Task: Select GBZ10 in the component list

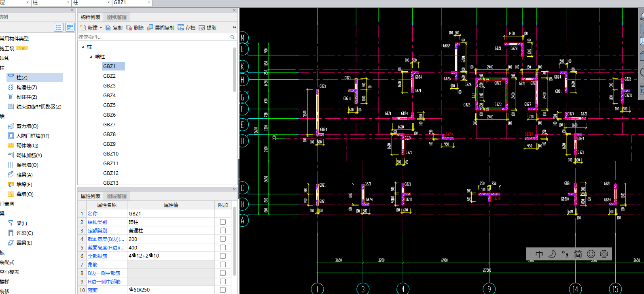Action: [x=111, y=153]
